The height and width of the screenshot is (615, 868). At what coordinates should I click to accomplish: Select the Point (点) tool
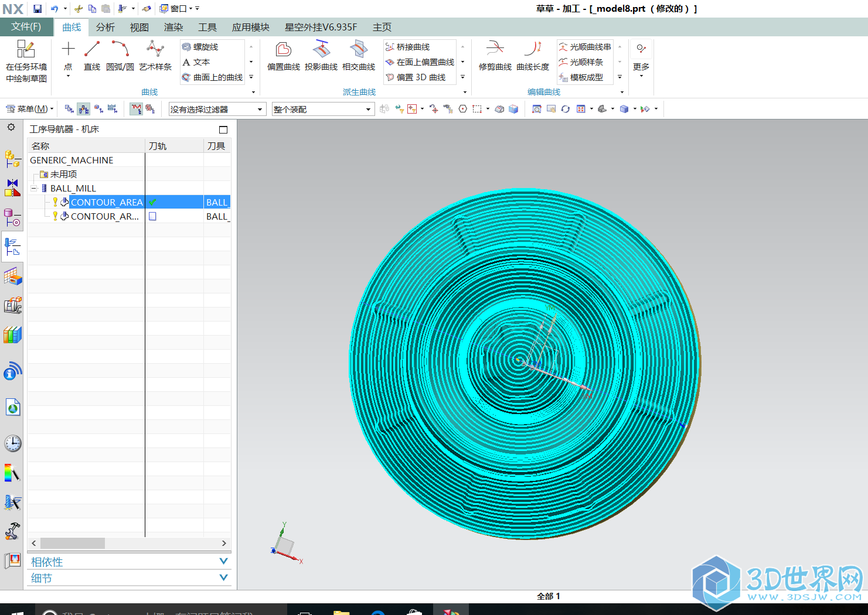68,56
